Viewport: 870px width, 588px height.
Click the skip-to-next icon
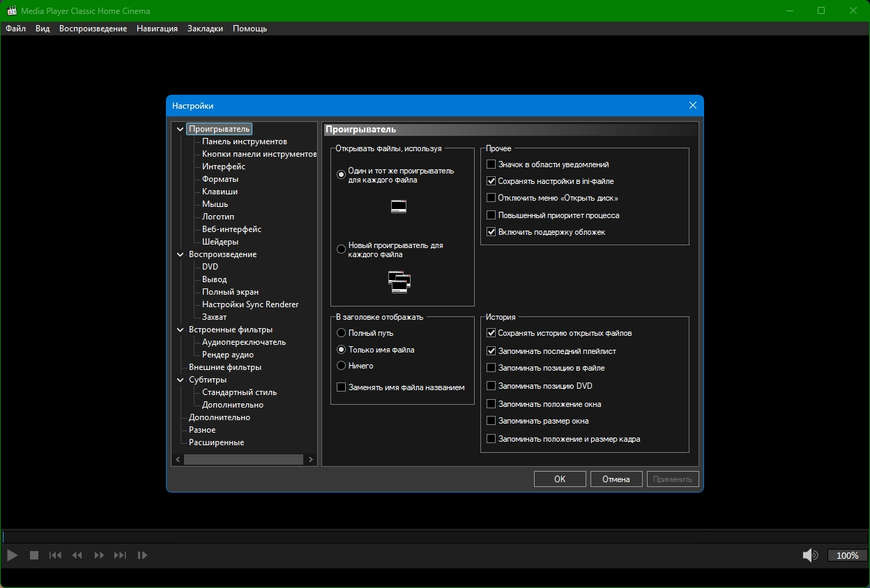[x=121, y=555]
